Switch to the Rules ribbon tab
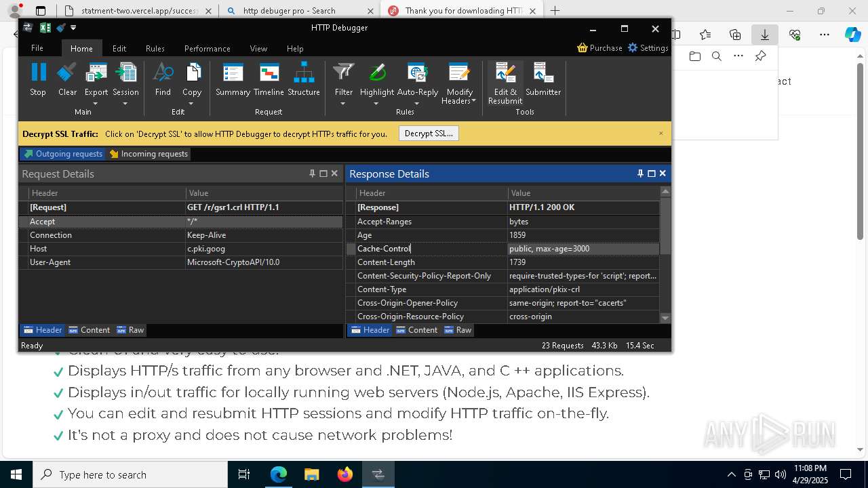 coord(155,48)
